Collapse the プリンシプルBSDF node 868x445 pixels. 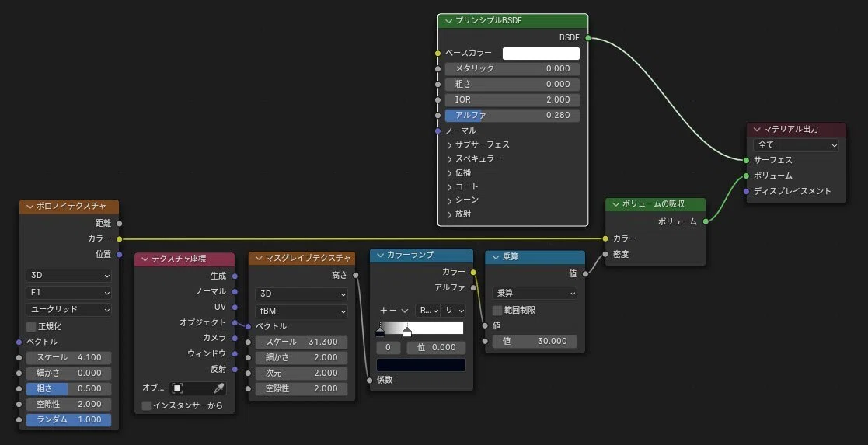[x=448, y=21]
